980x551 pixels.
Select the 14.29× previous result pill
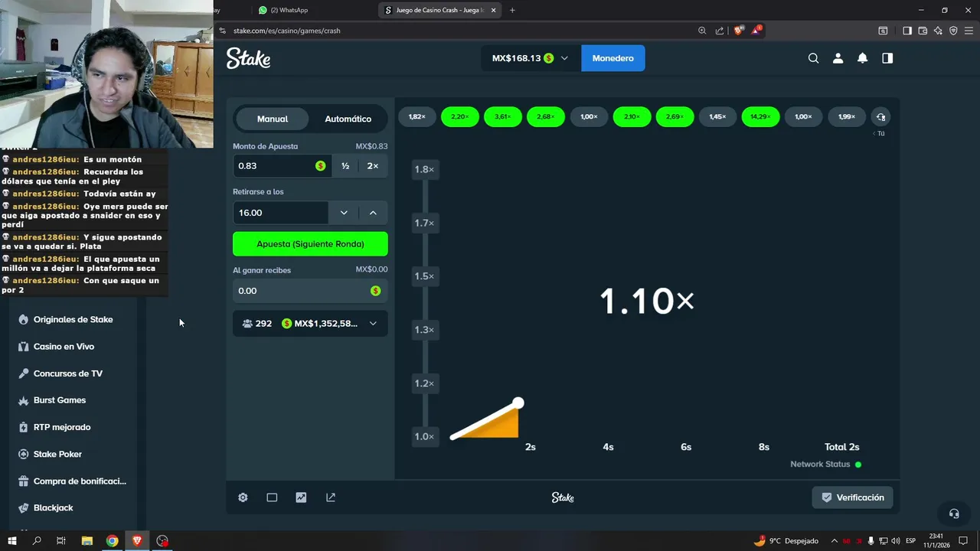click(x=760, y=117)
